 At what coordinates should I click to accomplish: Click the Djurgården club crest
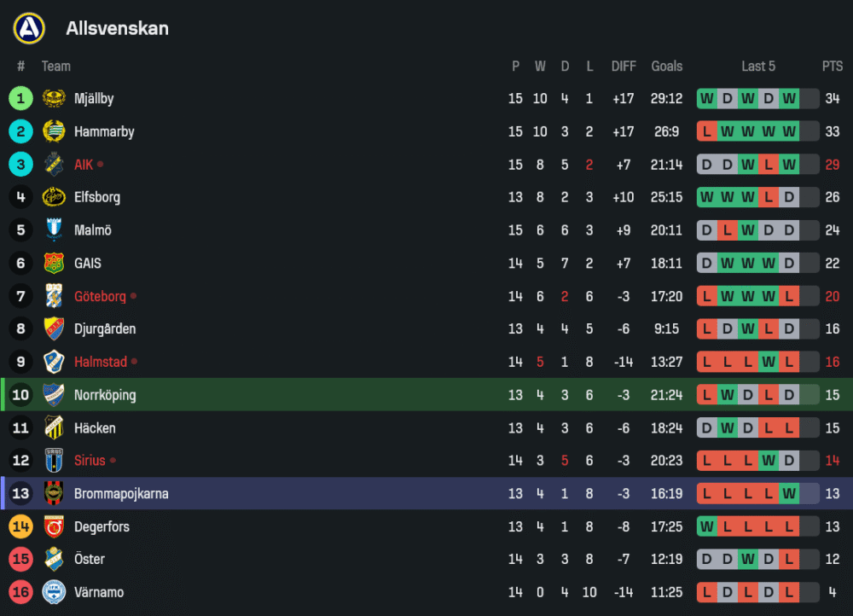pos(54,328)
